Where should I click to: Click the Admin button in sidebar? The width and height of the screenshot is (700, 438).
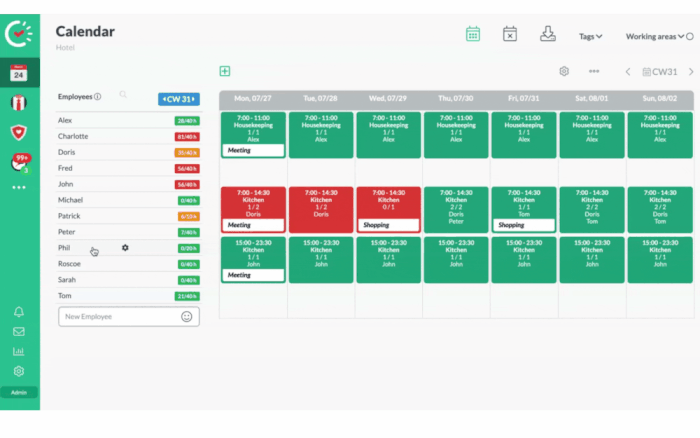coord(19,392)
